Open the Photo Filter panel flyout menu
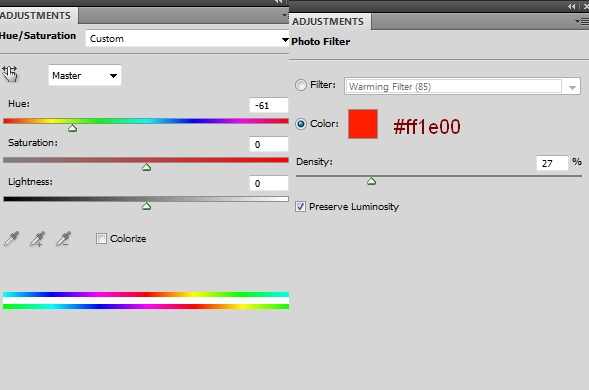This screenshot has height=390, width=589. (x=581, y=22)
